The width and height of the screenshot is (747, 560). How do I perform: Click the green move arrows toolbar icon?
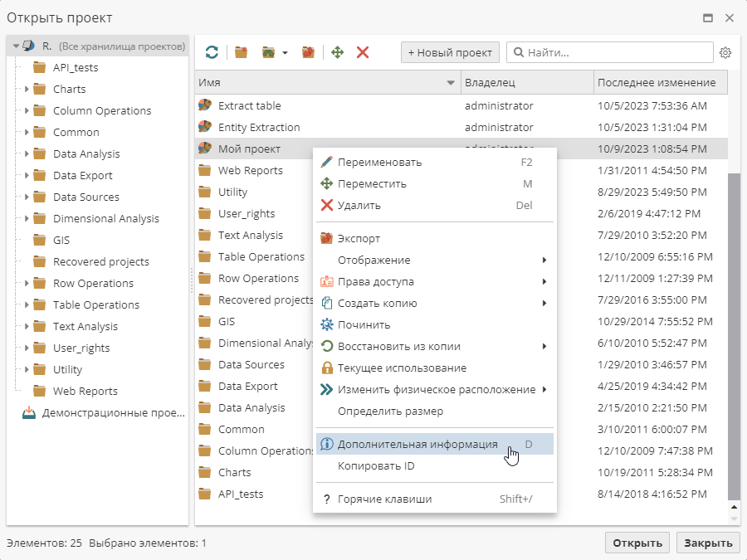337,52
